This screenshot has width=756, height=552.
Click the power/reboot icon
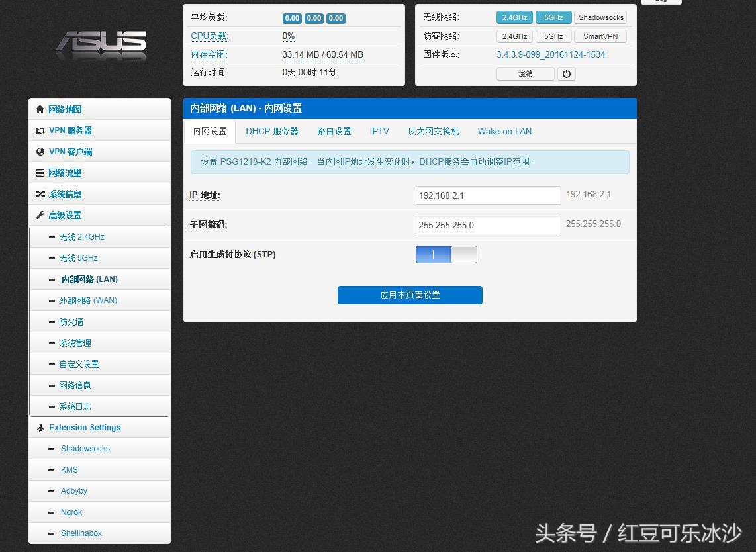coord(567,73)
